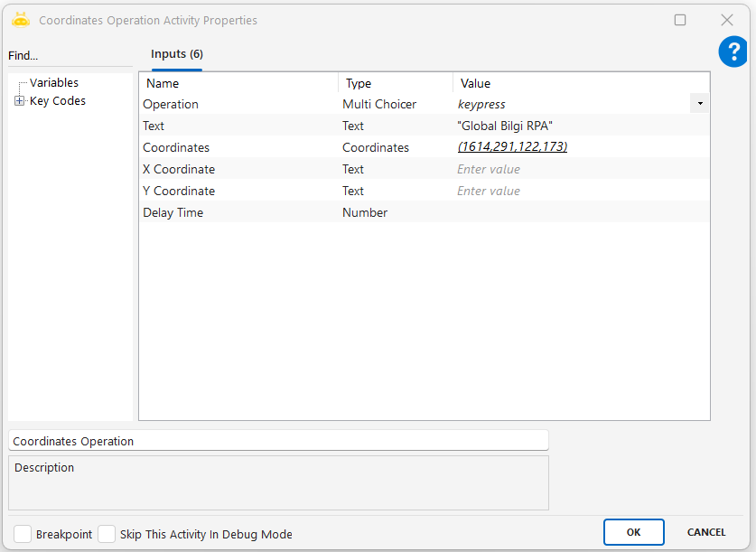
Task: Open the Operation dropdown arrow
Action: 700,104
